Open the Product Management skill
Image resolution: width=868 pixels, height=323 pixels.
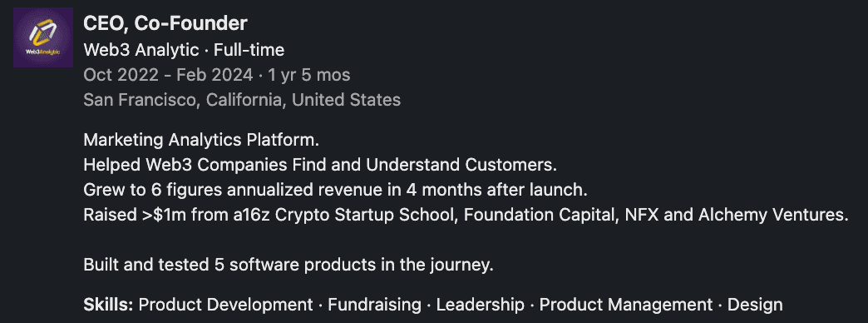626,305
